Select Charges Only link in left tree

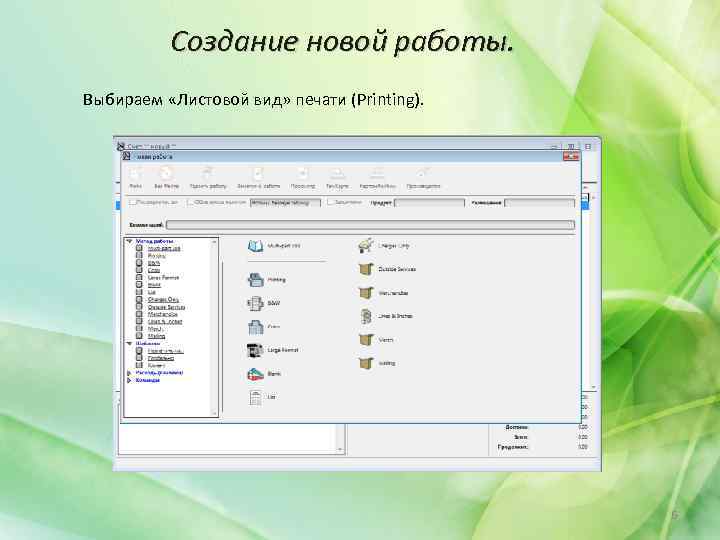coord(163,299)
